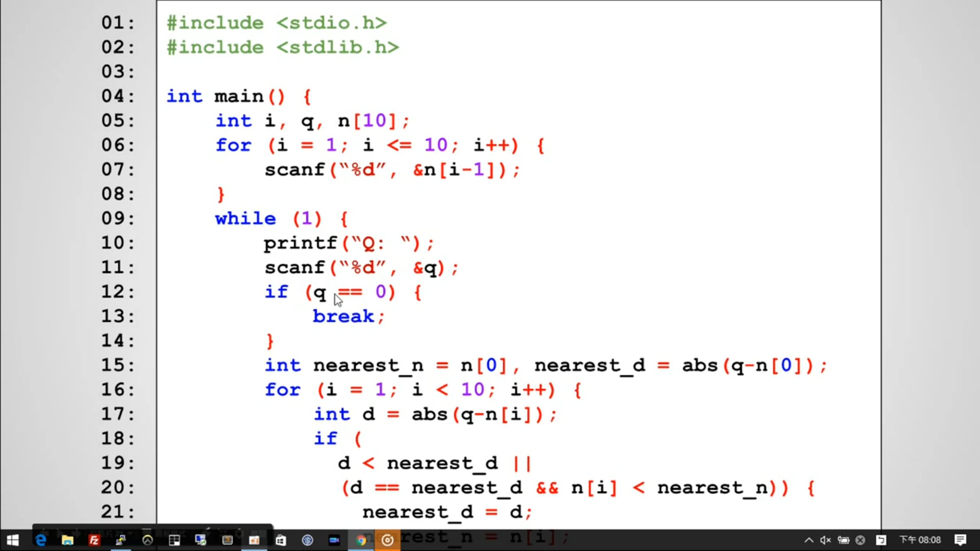Click the round blue snowflake app icon
Viewport: 980px width, 551px height.
click(x=307, y=540)
